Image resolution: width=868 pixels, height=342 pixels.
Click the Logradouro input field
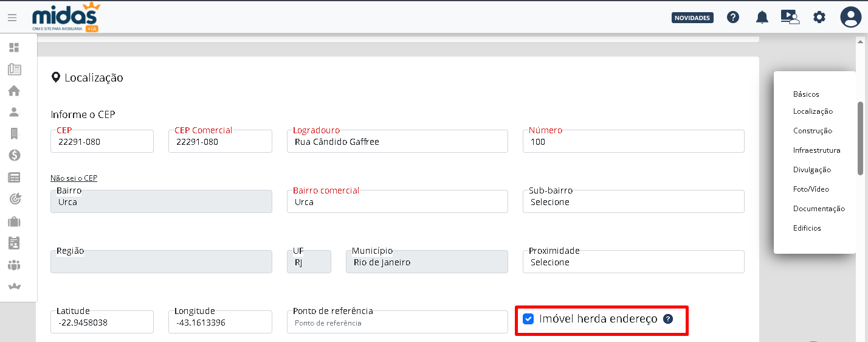tap(397, 142)
